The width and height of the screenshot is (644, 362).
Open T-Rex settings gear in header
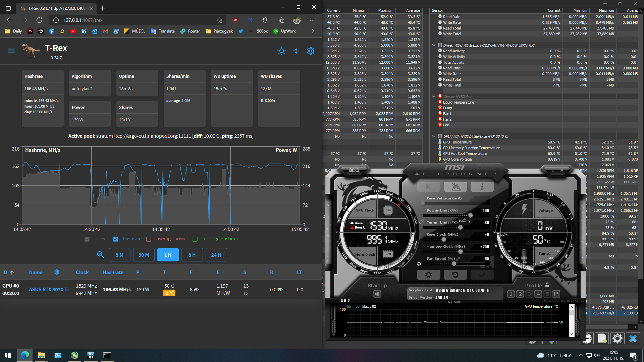[311, 51]
